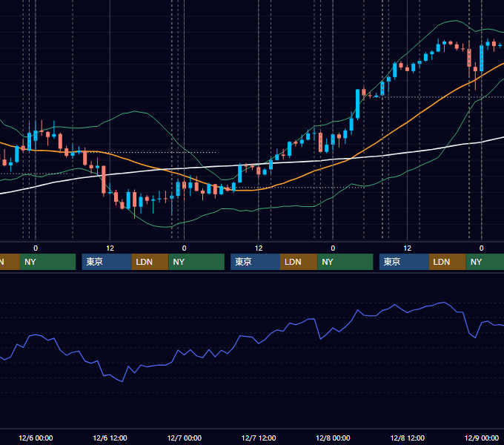504x445 pixels.
Task: Click the 12/8 12:00 time axis label
Action: point(407,438)
